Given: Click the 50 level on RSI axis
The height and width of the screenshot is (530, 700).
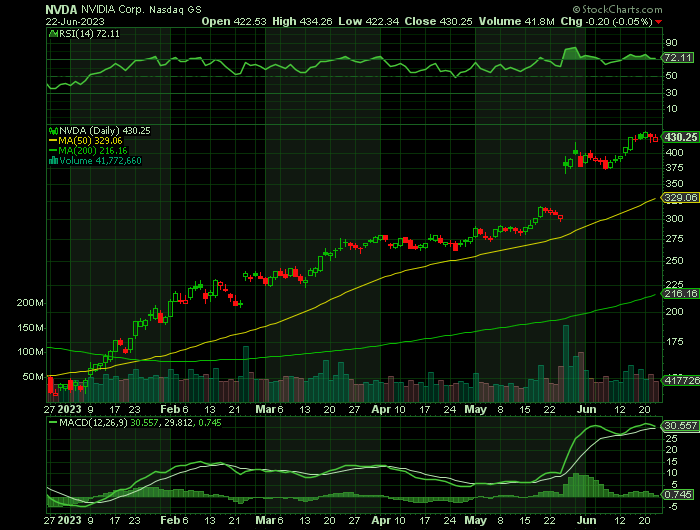Looking at the screenshot, I should [x=671, y=75].
